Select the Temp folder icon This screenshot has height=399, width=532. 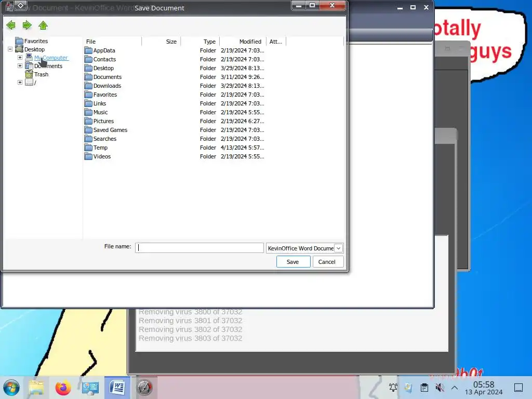(x=88, y=148)
